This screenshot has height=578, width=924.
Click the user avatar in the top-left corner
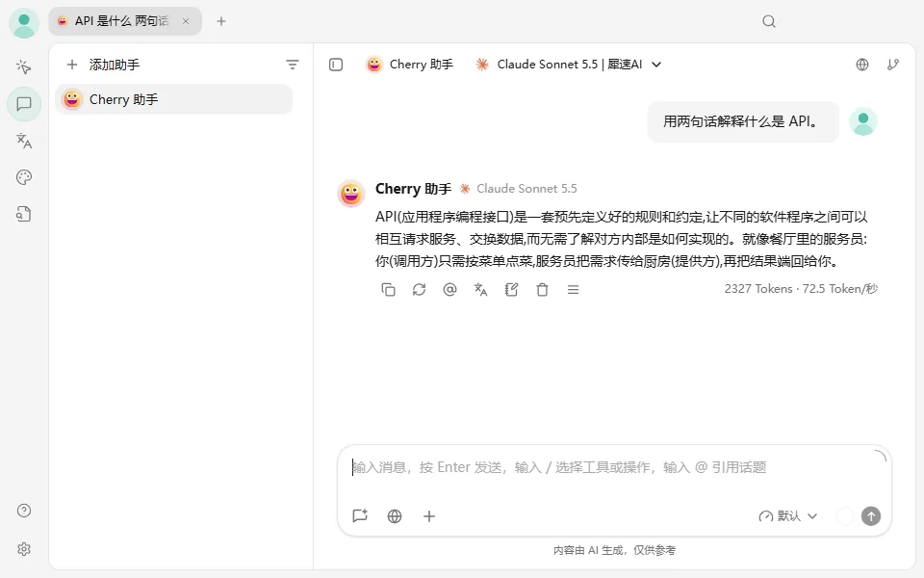tap(24, 24)
